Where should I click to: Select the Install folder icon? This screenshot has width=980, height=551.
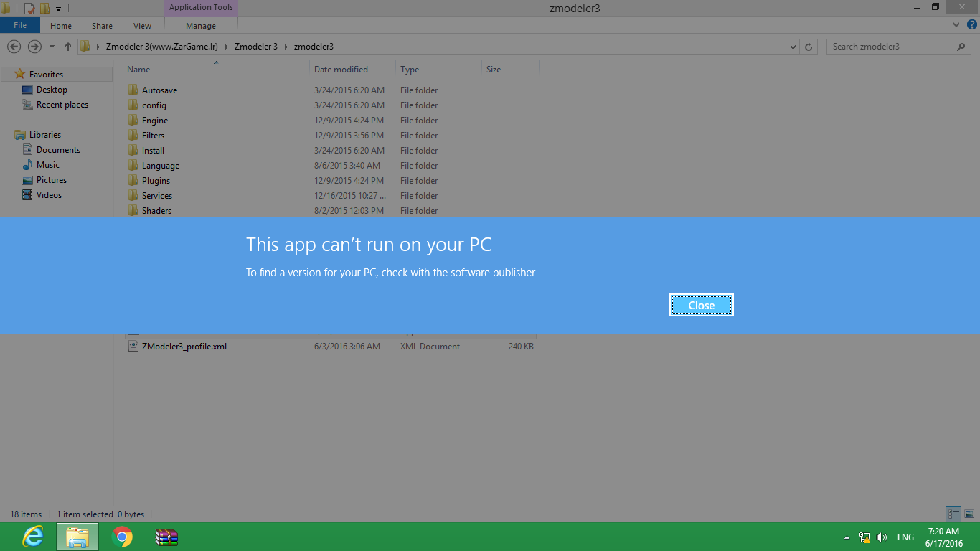(x=133, y=151)
